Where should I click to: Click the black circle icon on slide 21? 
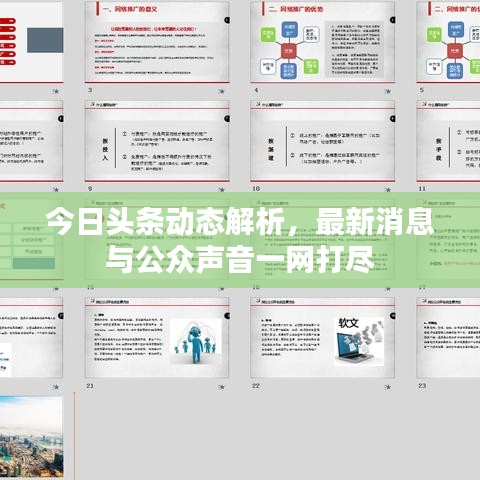click(x=227, y=316)
